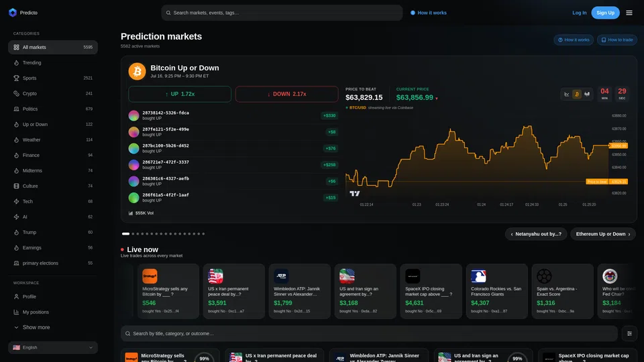The width and height of the screenshot is (644, 362).
Task: Focus the search by title, category field
Action: click(x=369, y=334)
